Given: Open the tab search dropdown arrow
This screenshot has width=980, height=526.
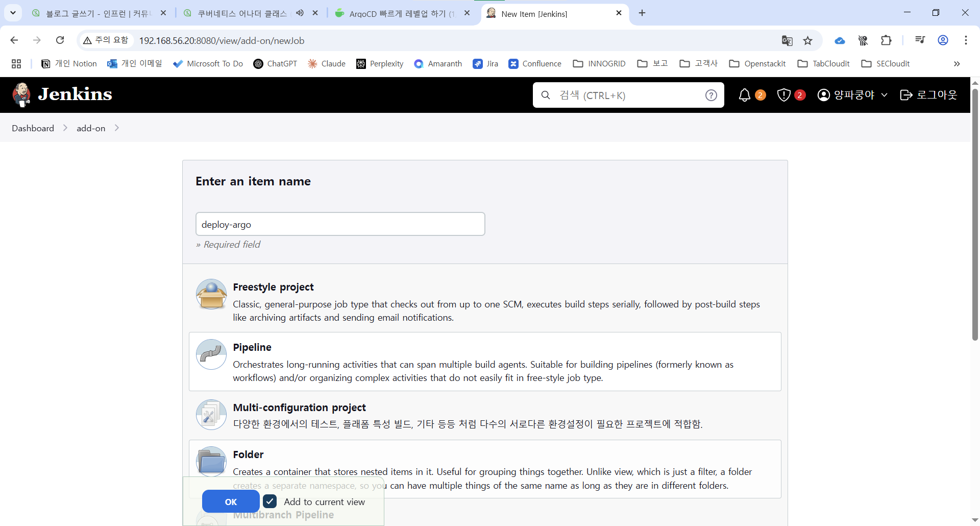Looking at the screenshot, I should click(x=13, y=13).
